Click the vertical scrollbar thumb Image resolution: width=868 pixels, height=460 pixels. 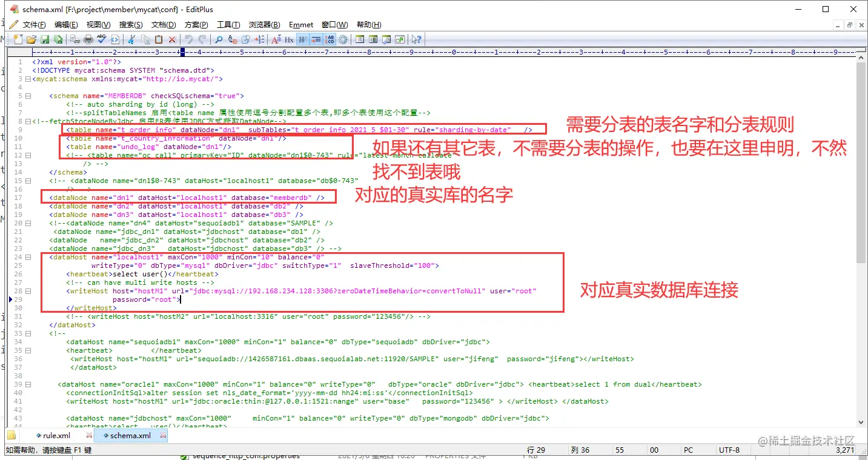point(861,162)
